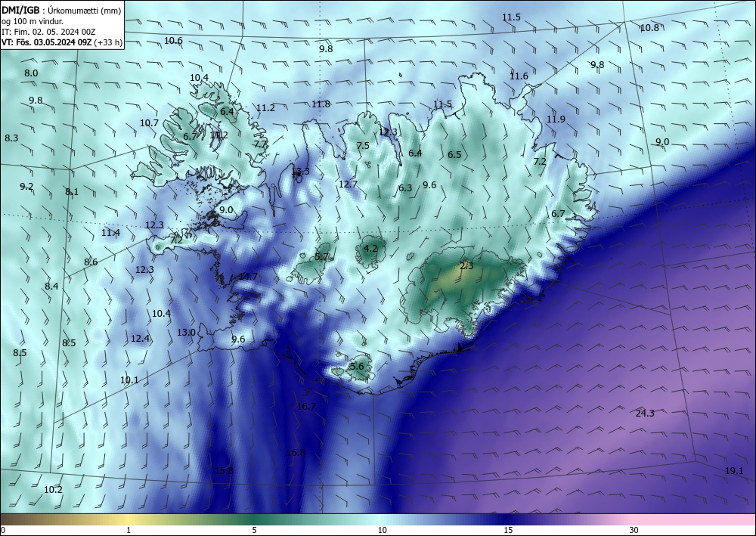Screen dimensions: 756x536
Task: Click the 8.3 map value
Action: pos(11,138)
